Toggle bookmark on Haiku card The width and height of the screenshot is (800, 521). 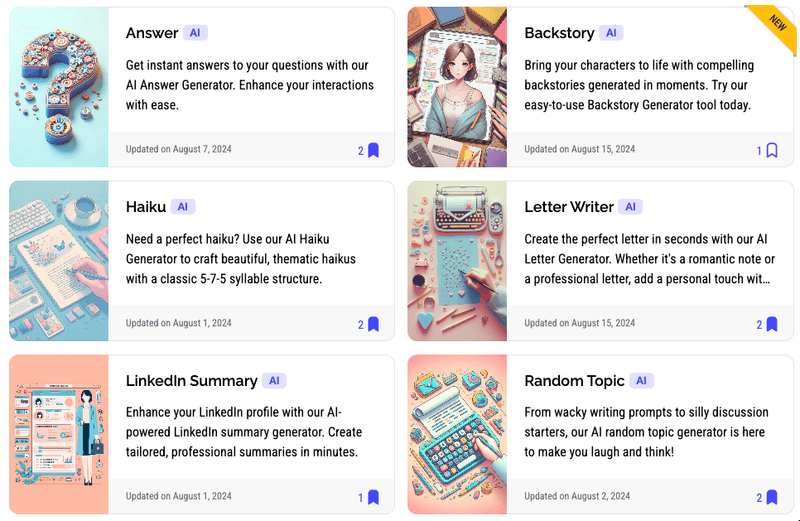(373, 325)
